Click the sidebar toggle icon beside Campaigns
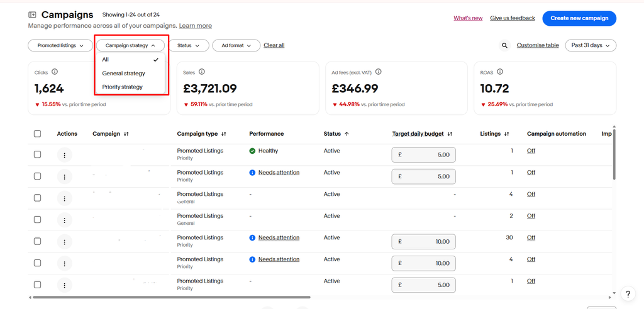The image size is (644, 309). 32,15
